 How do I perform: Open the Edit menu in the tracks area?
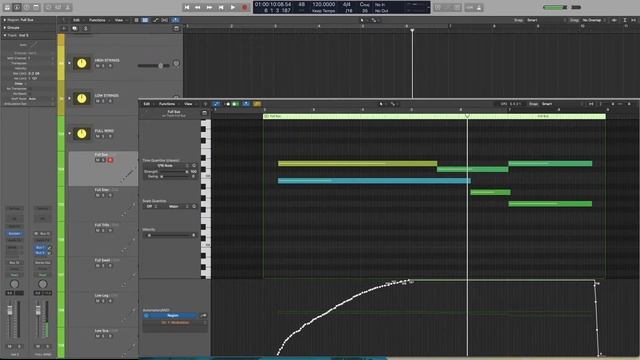pyautogui.click(x=76, y=20)
